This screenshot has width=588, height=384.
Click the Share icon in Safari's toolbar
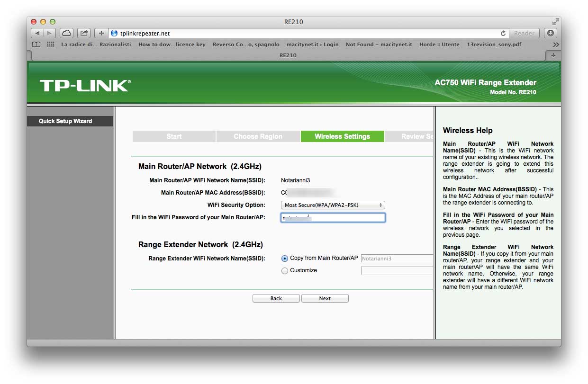coord(84,33)
